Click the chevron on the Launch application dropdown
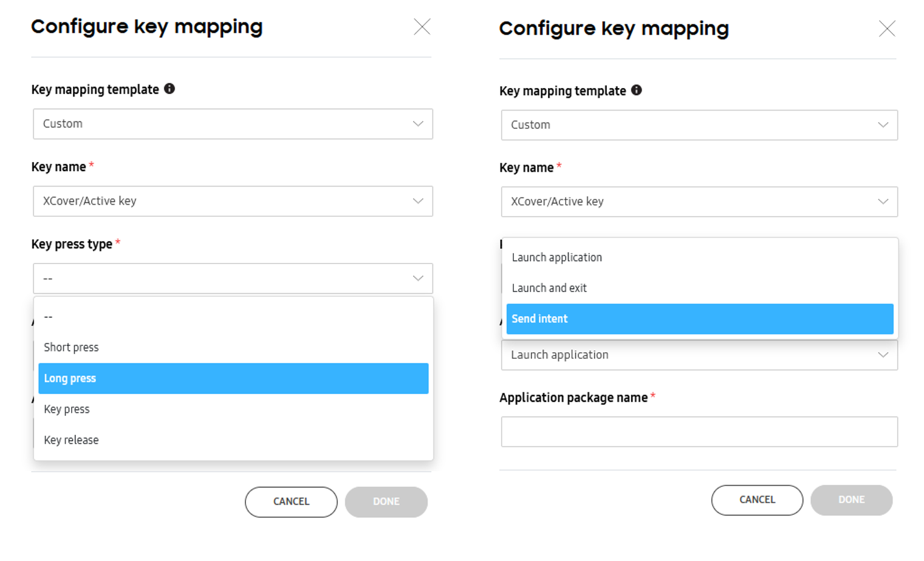924x561 pixels. click(x=885, y=355)
